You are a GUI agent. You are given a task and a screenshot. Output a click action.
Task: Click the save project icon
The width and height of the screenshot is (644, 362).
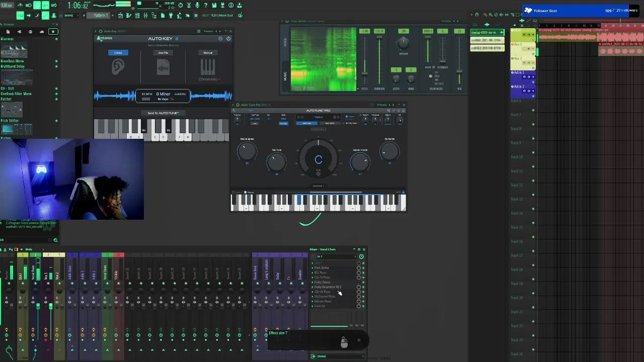click(214, 5)
